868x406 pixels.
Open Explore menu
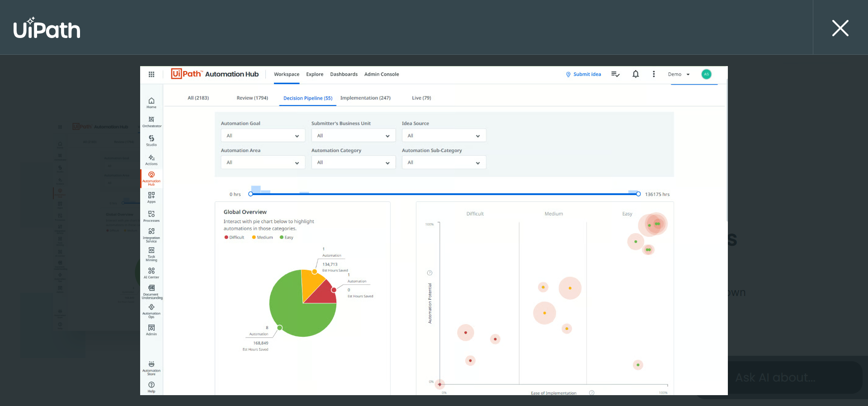coord(315,74)
